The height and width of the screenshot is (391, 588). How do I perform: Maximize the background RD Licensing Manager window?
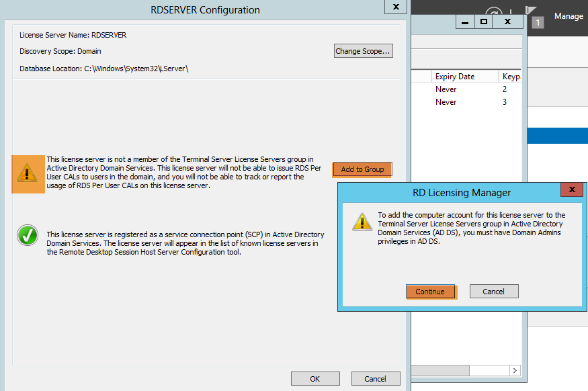coord(484,21)
